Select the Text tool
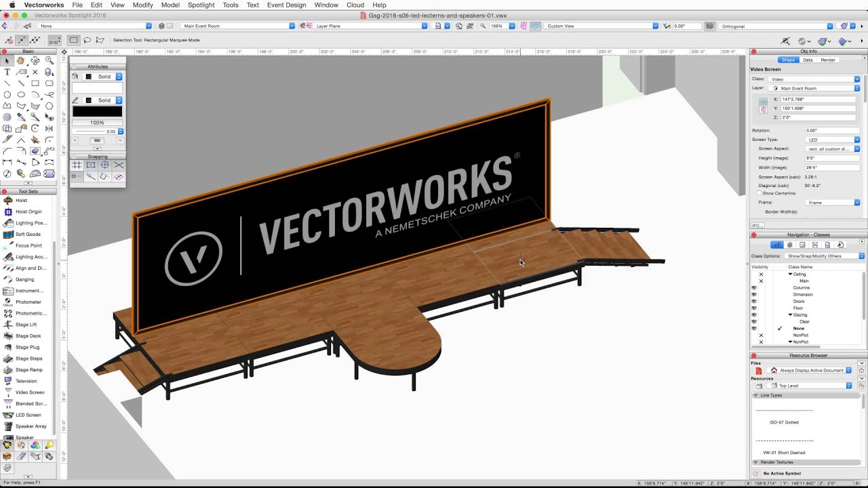The height and width of the screenshot is (488, 868). coord(7,72)
